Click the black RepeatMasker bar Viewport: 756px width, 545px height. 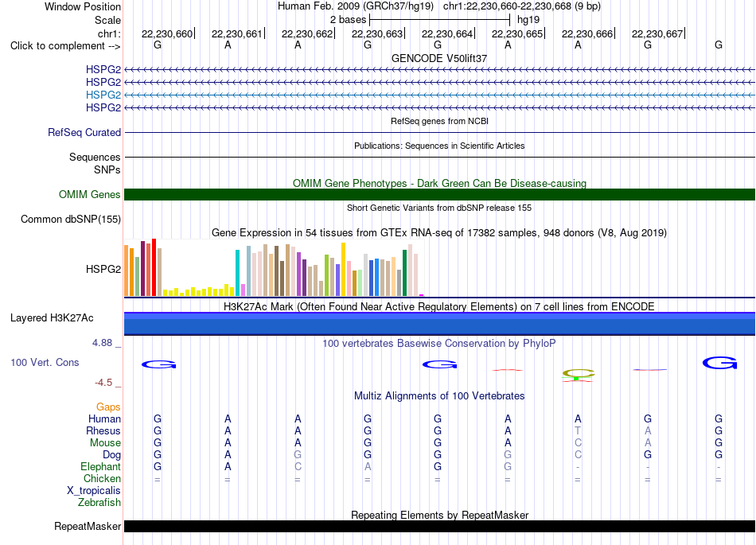(439, 526)
